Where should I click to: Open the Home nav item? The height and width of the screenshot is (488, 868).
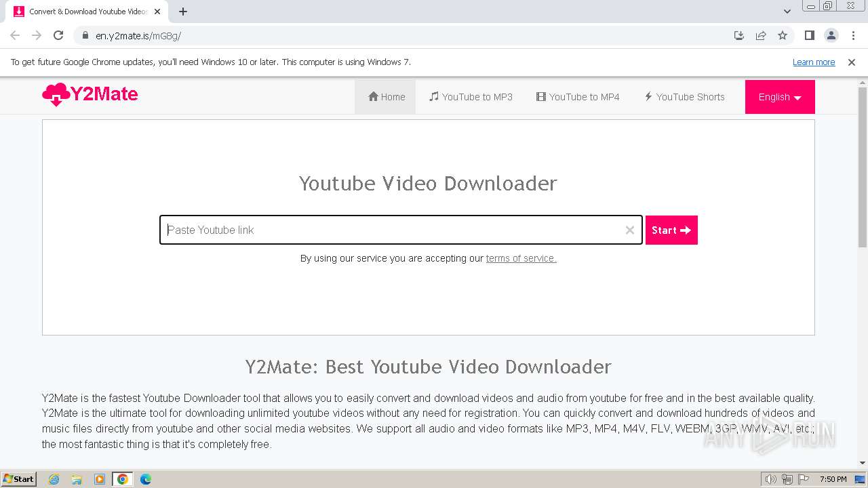386,97
